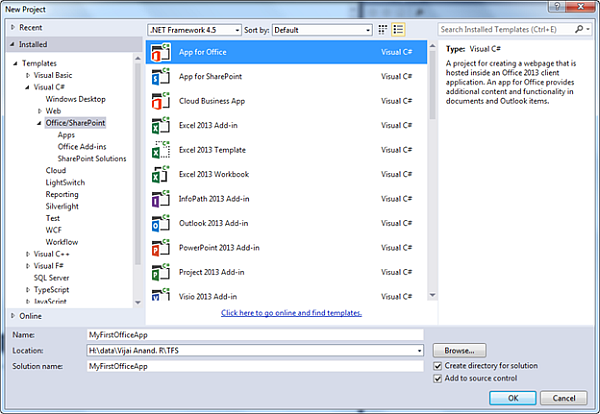Select the Project 2013 Add-in icon
This screenshot has width=600, height=414.
pyautogui.click(x=161, y=272)
